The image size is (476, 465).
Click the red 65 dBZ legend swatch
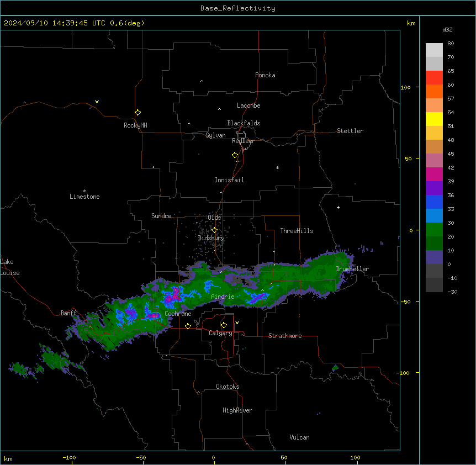(434, 77)
